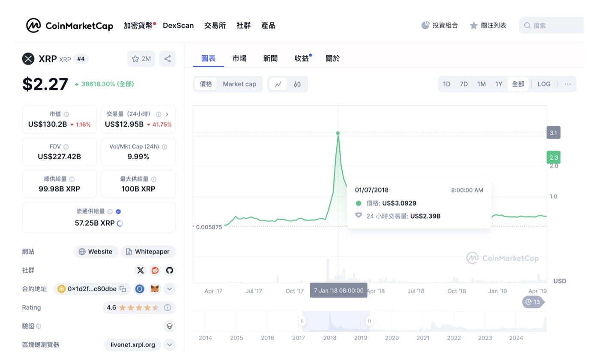This screenshot has width=598, height=364.
Task: Click the 搜索 search field
Action: tap(552, 25)
